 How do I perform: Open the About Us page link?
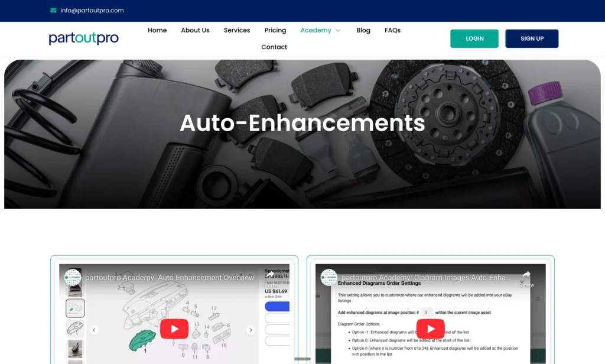pyautogui.click(x=195, y=30)
